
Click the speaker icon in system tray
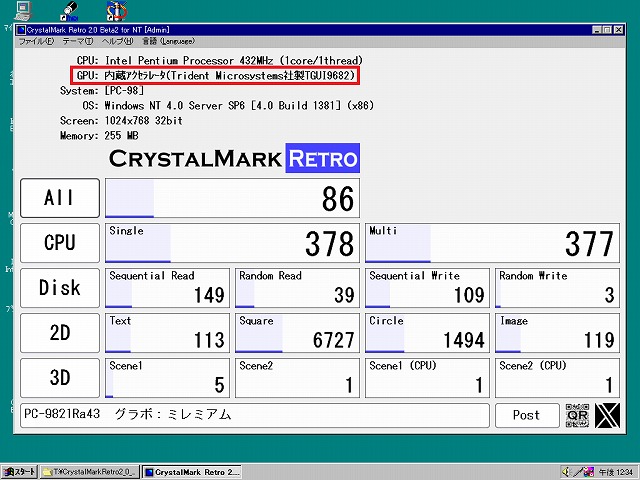(x=566, y=472)
